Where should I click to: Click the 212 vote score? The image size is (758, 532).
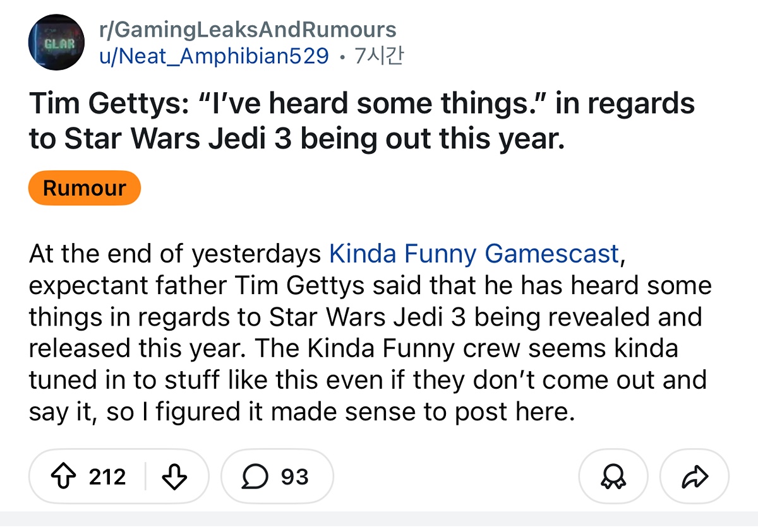coord(107,476)
